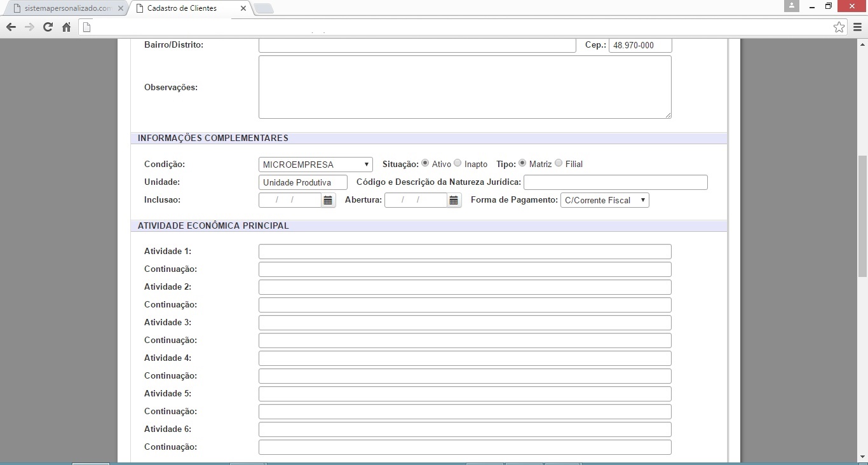The height and width of the screenshot is (465, 868).
Task: Reload the page with refresh icon
Action: tap(48, 27)
